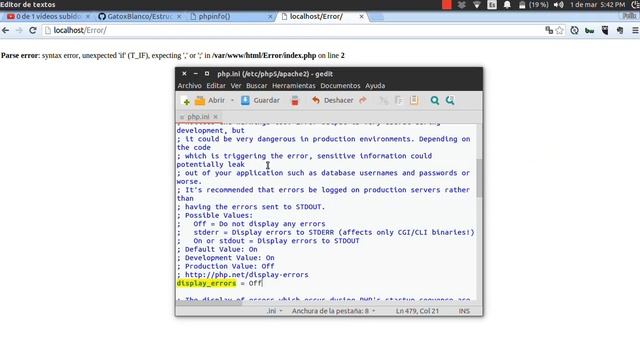Bookmark this page with the star
Screen dimensions: 640x360
click(x=560, y=30)
